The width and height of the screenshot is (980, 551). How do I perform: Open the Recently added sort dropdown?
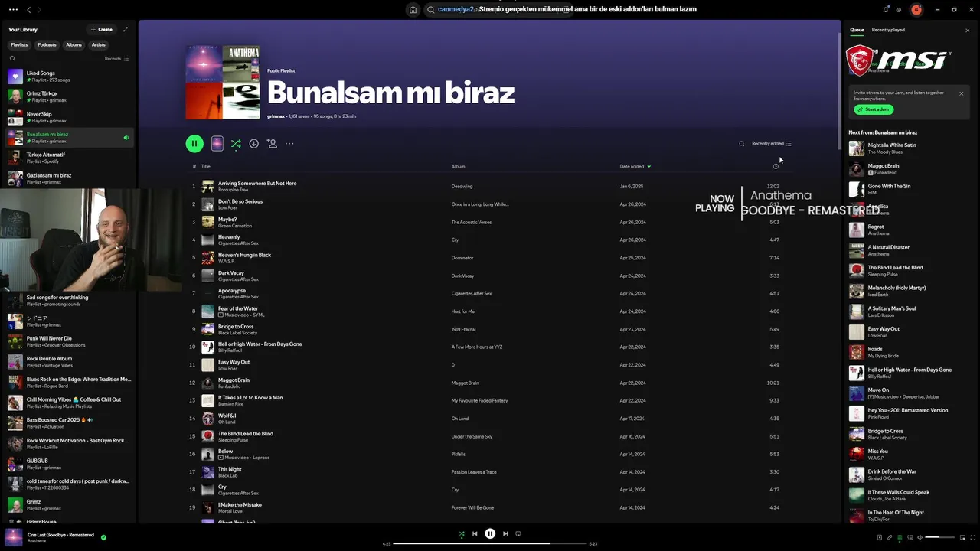pyautogui.click(x=772, y=143)
